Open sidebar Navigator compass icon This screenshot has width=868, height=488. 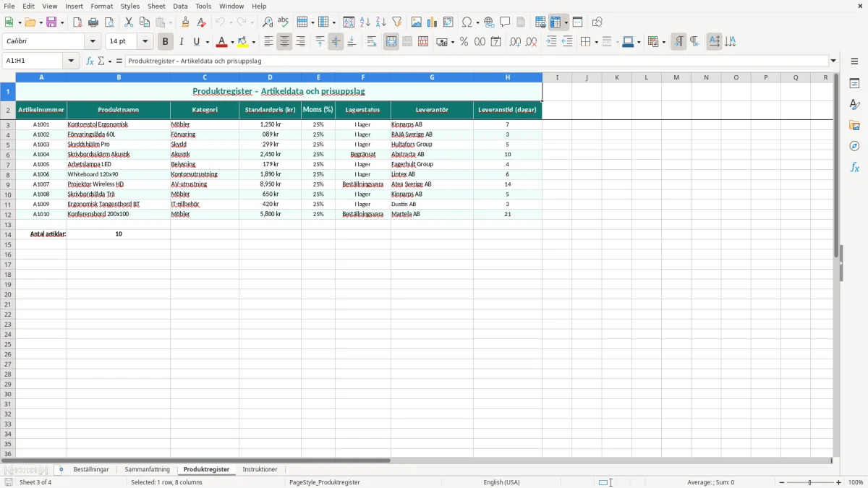pyautogui.click(x=854, y=147)
